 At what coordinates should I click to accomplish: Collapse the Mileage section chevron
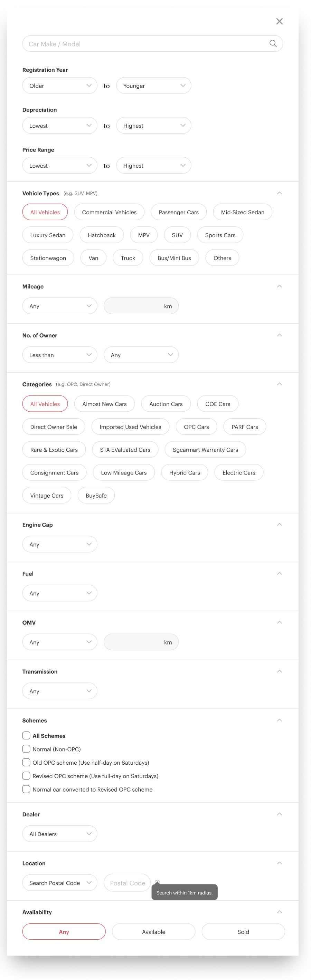point(279,286)
